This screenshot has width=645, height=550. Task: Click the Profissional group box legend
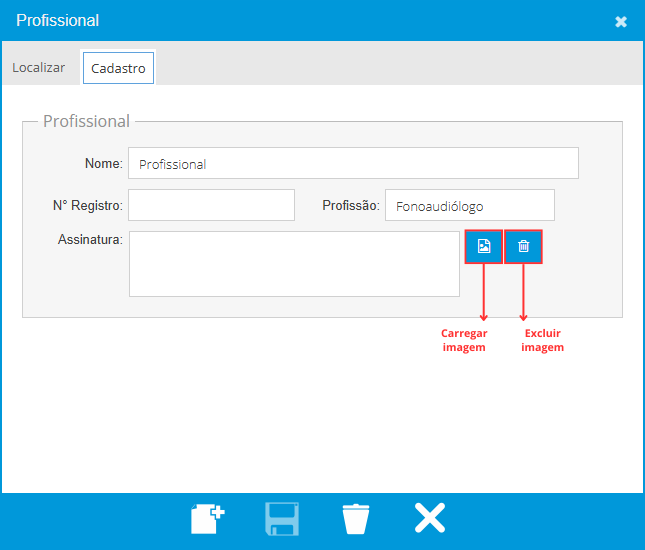(86, 122)
